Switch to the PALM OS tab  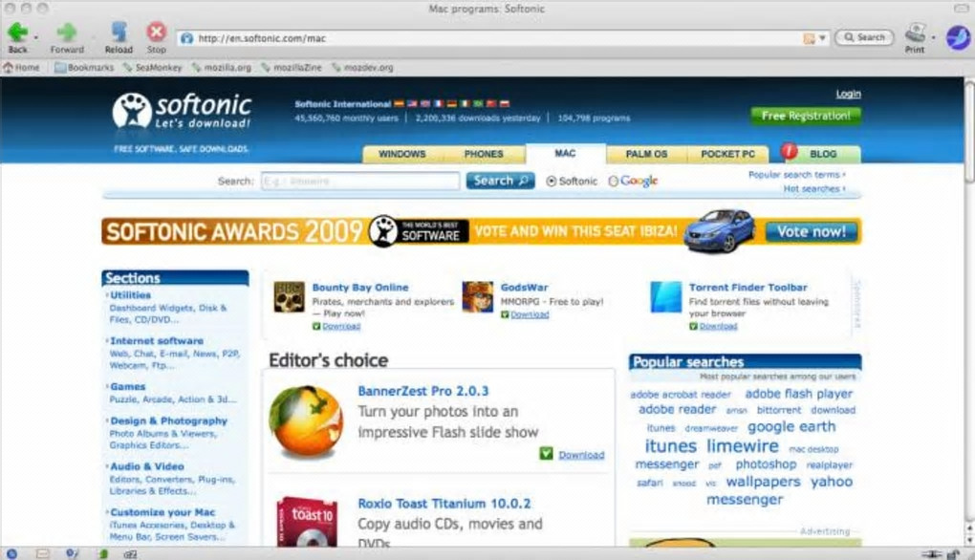(x=646, y=154)
